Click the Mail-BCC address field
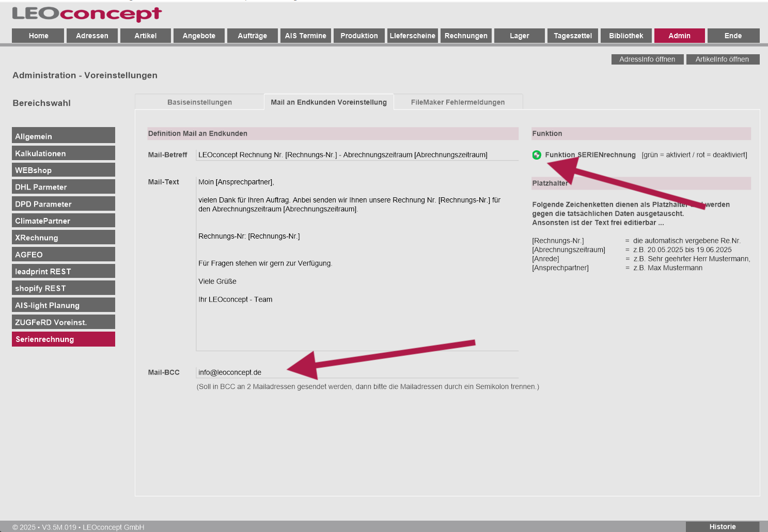768x532 pixels. click(357, 372)
